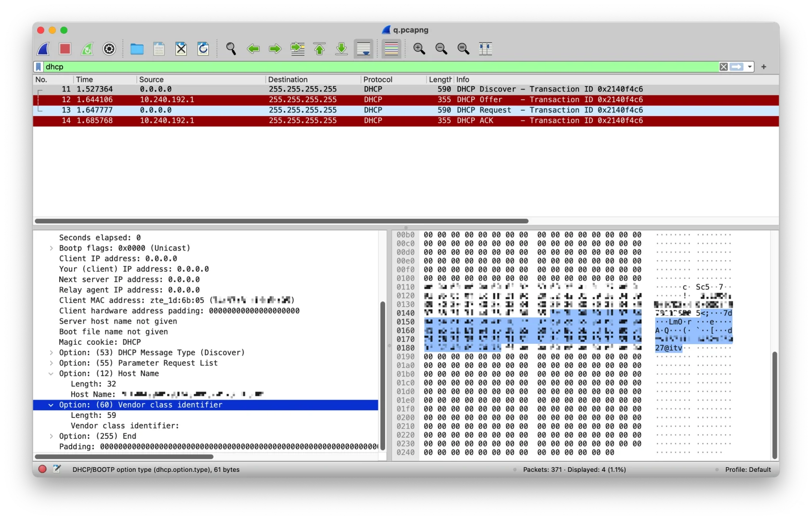Sort by Source column header
The height and width of the screenshot is (520, 812).
click(x=200, y=79)
